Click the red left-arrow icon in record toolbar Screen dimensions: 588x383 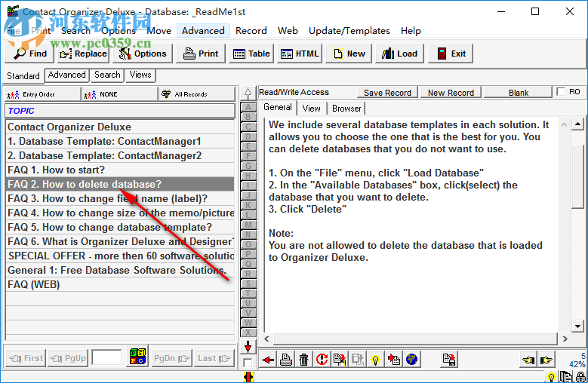[x=268, y=360]
